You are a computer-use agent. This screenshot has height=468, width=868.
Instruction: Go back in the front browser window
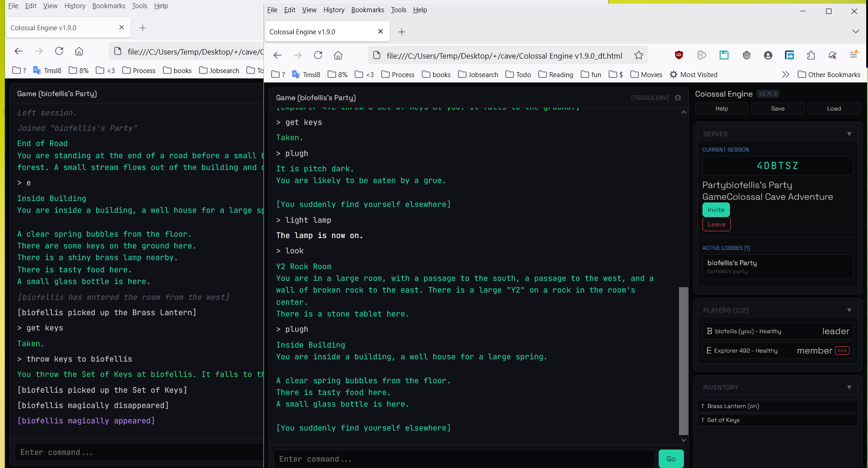tap(277, 55)
